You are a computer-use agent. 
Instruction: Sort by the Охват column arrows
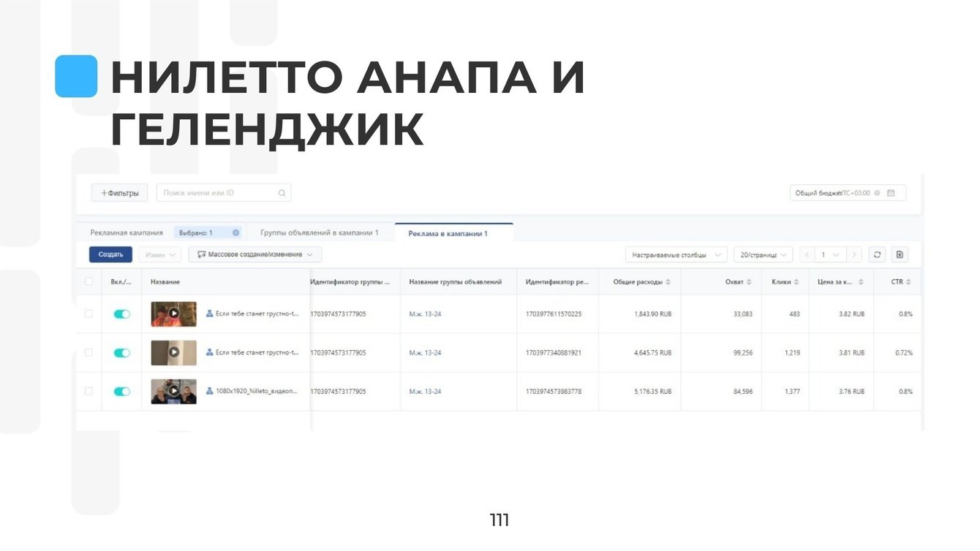click(749, 282)
